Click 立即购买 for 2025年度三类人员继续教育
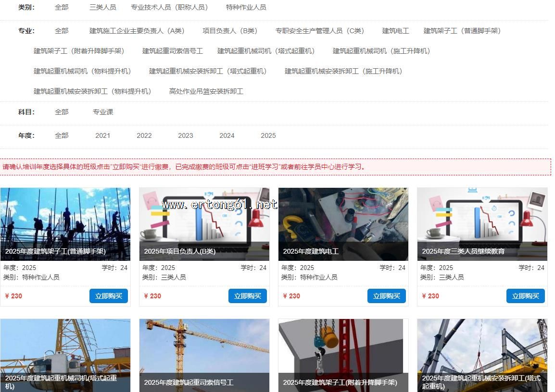Viewport: 555px width, 392px height. 525,296
